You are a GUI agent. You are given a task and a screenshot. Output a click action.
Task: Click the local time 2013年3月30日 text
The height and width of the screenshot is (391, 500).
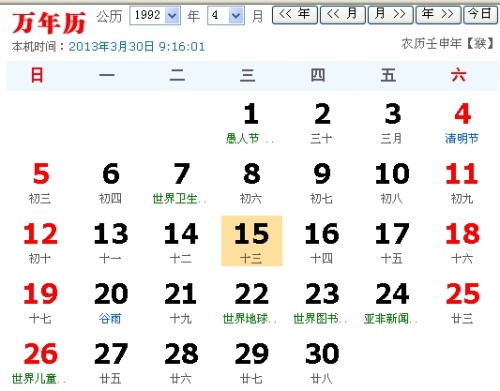137,46
